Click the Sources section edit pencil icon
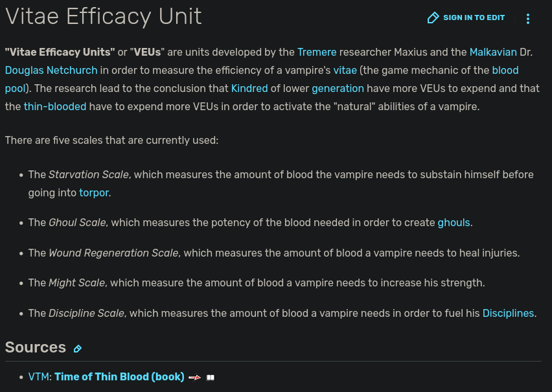This screenshot has width=552, height=392. 78,349
